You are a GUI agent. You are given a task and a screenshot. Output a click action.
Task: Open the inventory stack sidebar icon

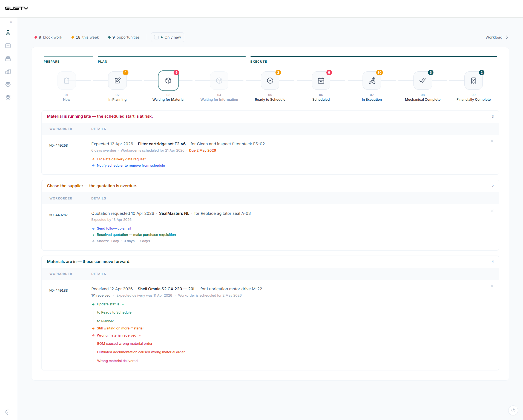coord(8,59)
